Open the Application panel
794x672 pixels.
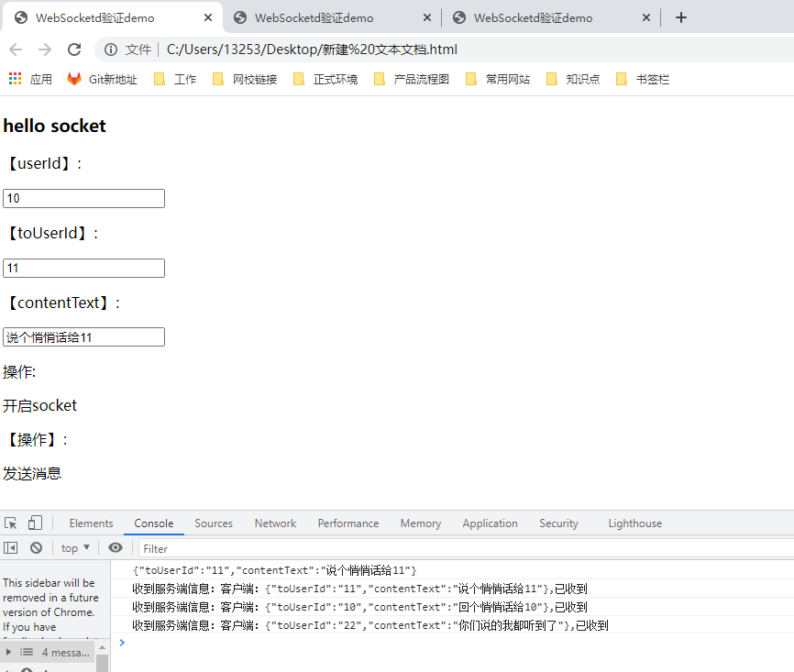coord(491,523)
